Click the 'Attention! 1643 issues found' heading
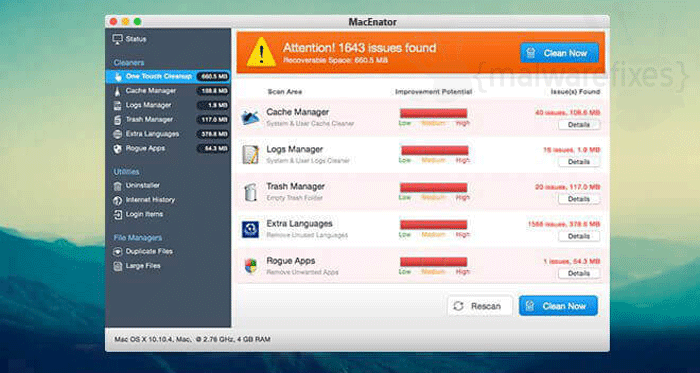 coord(359,48)
